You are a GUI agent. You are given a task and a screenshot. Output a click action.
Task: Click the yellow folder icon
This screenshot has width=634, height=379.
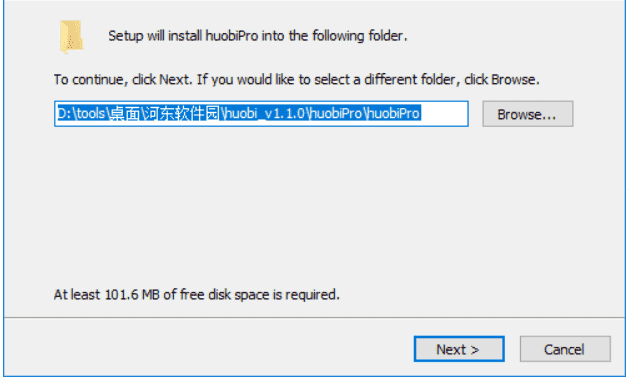click(x=72, y=36)
